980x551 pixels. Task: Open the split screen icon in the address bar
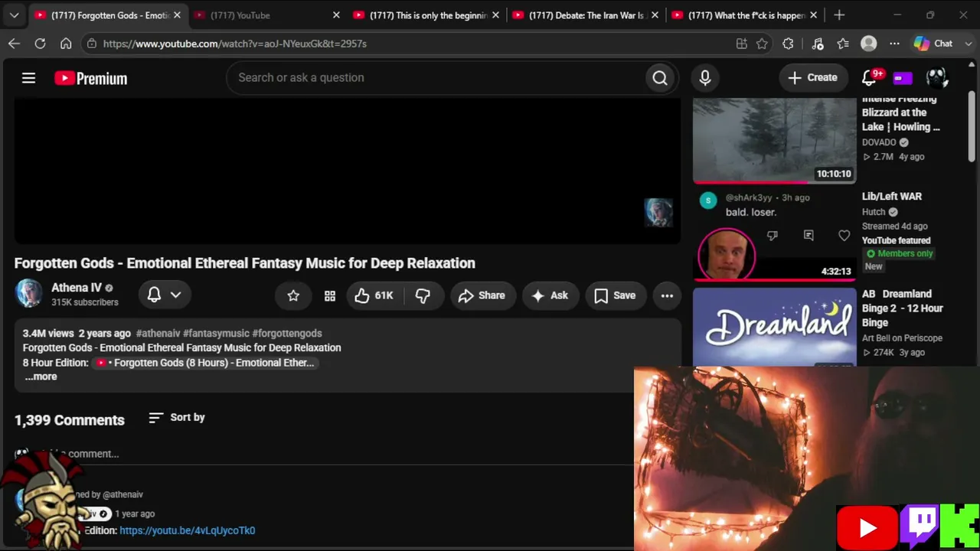pyautogui.click(x=741, y=44)
